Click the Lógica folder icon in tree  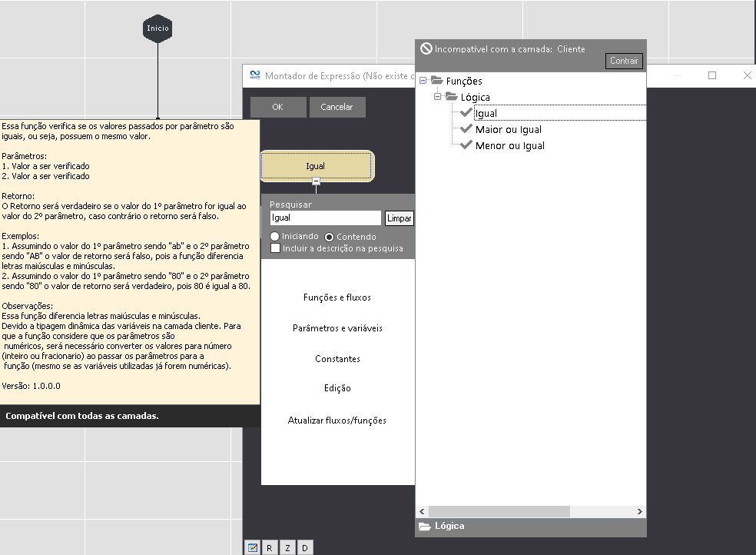[451, 97]
